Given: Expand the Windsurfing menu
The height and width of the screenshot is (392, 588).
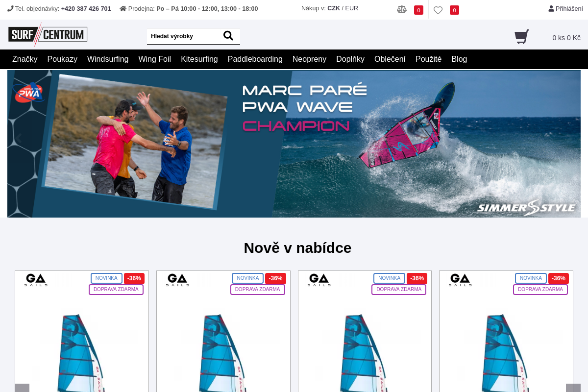Looking at the screenshot, I should [x=108, y=59].
